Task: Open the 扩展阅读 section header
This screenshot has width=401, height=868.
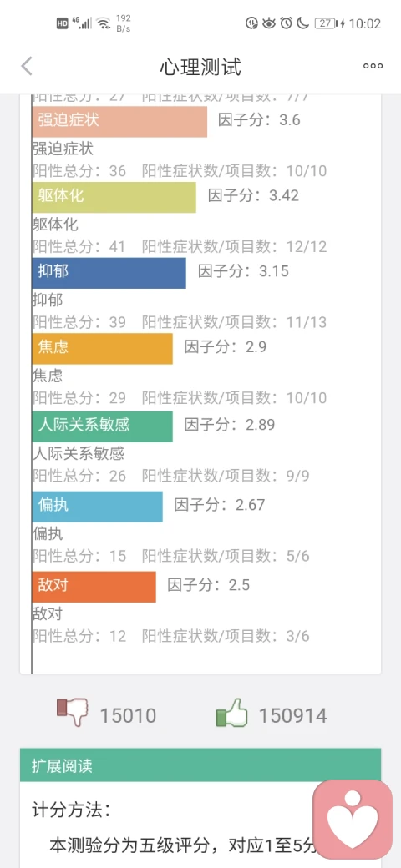Action: 200,765
